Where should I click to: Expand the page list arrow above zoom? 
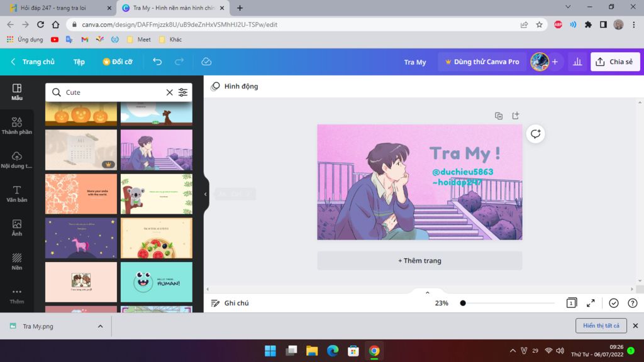coord(427,293)
